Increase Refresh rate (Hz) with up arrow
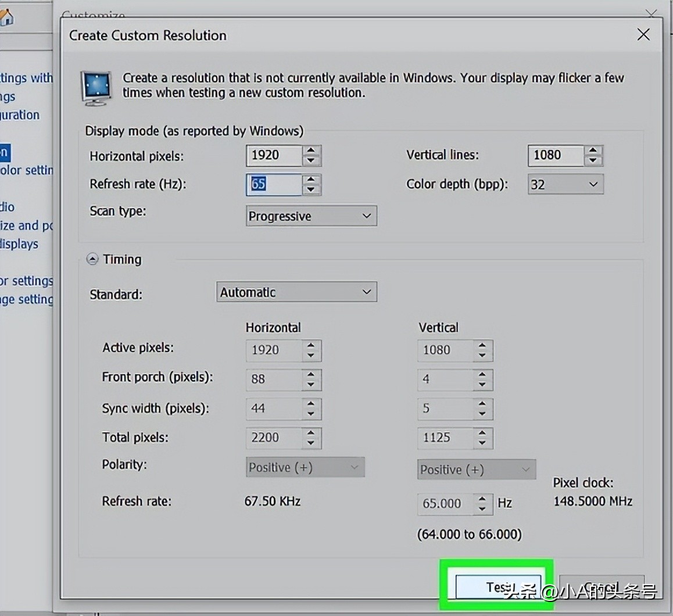The width and height of the screenshot is (673, 616). click(x=312, y=179)
